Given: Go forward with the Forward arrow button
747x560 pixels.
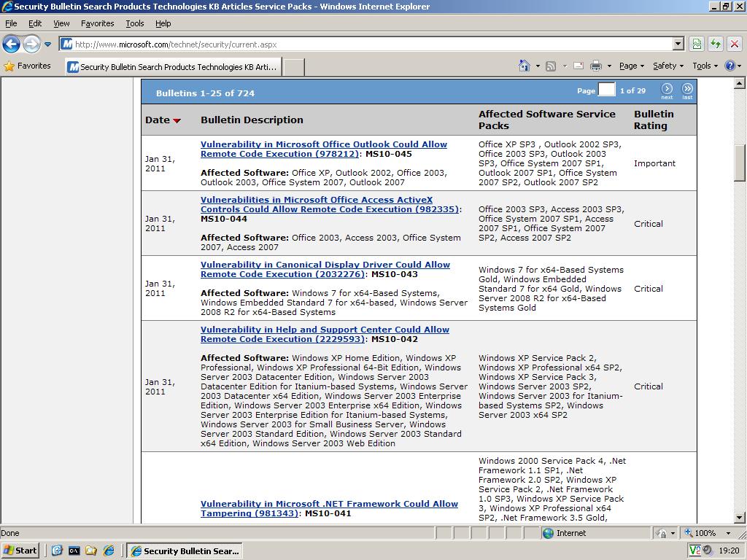Looking at the screenshot, I should (31, 44).
